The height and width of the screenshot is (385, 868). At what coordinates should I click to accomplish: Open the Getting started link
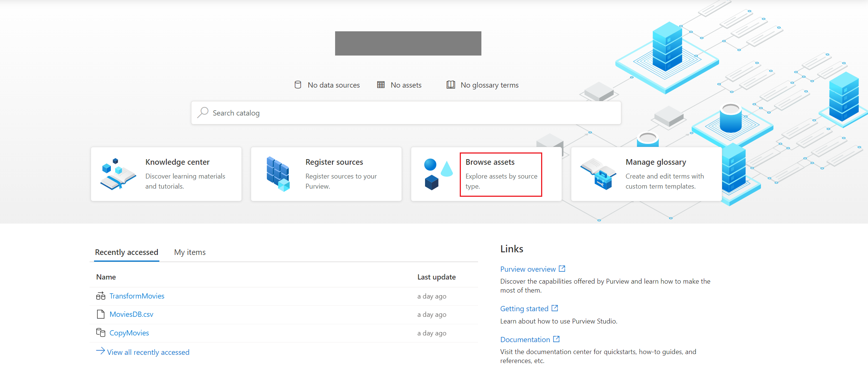pos(524,309)
